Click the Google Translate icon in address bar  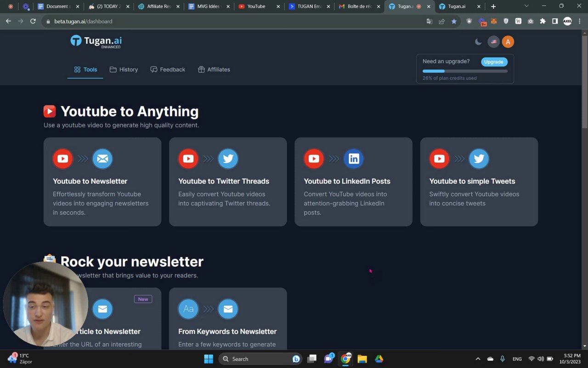[429, 21]
